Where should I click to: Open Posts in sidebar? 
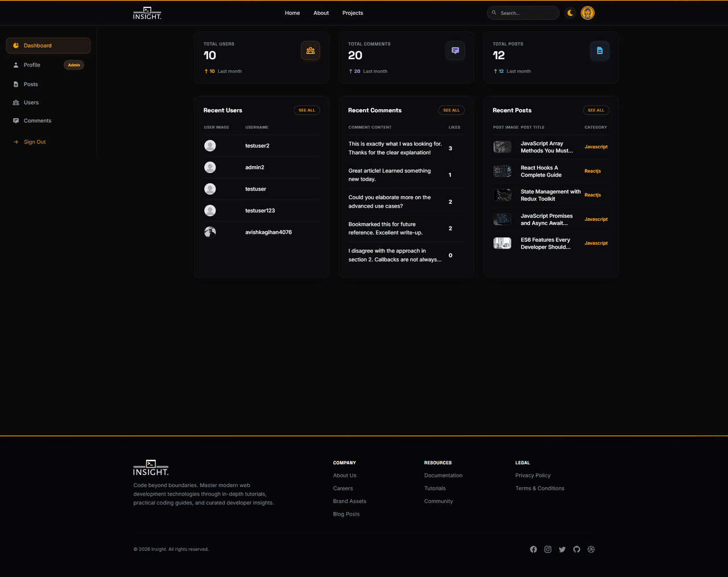pyautogui.click(x=48, y=84)
